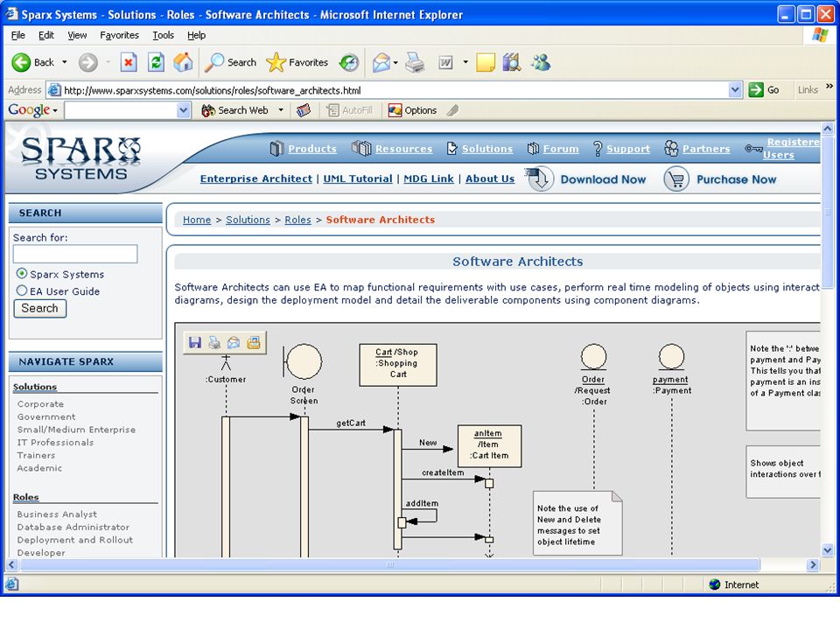Click the diagram open-in-window icon
Image resolution: width=840 pixels, height=630 pixels.
click(254, 343)
